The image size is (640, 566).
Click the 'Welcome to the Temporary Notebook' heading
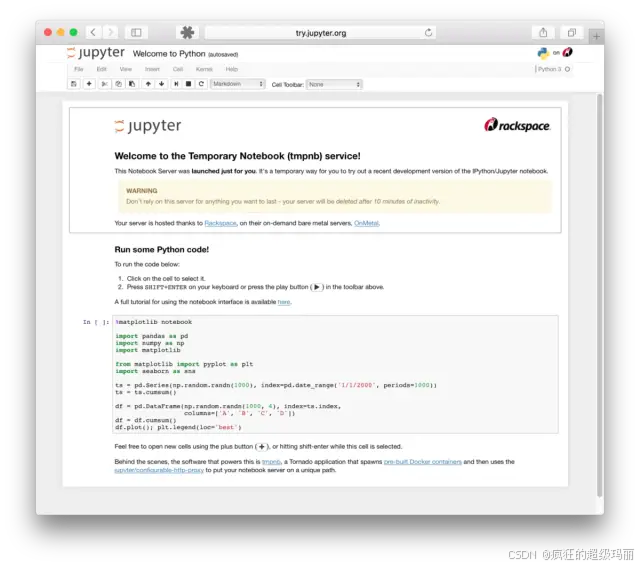pyautogui.click(x=238, y=156)
